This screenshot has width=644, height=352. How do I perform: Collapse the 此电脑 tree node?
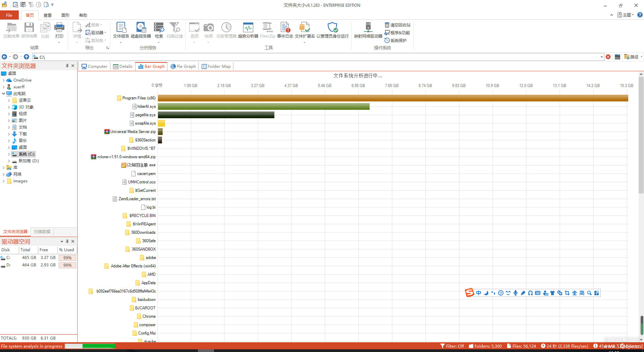coord(3,94)
